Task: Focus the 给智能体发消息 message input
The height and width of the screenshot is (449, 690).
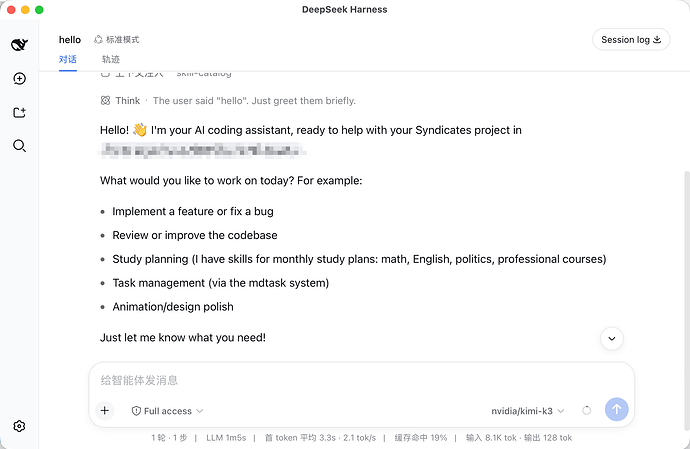Action: [x=361, y=380]
